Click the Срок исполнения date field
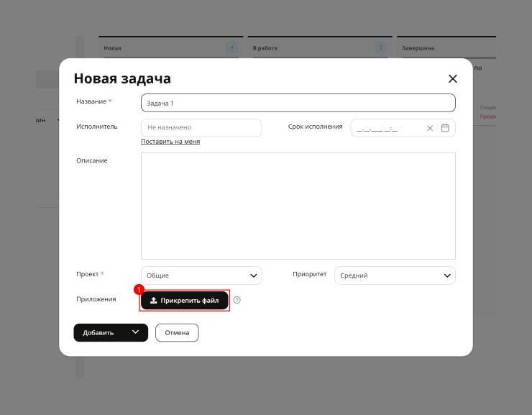This screenshot has height=415, width=532. pyautogui.click(x=403, y=127)
